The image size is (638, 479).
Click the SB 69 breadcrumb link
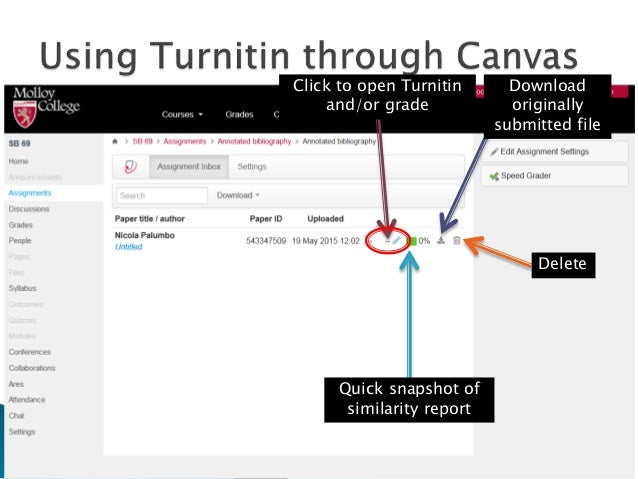[142, 141]
